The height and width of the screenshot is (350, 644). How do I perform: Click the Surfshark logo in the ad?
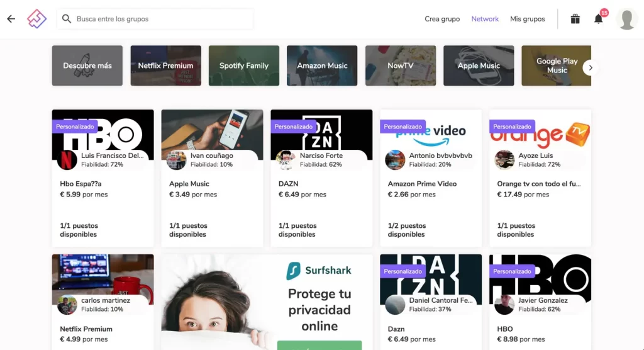[319, 271]
